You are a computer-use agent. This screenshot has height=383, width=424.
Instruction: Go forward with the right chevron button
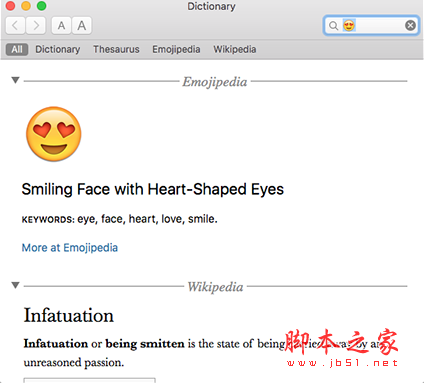point(36,25)
